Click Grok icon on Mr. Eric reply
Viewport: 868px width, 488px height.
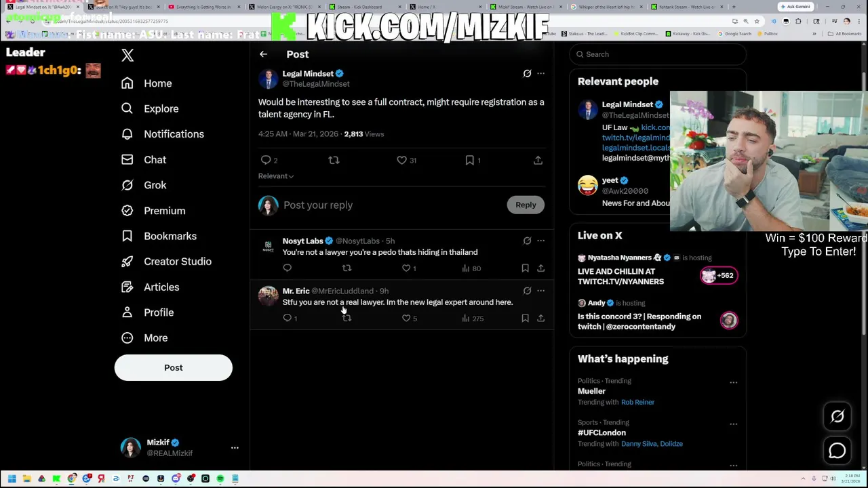527,291
